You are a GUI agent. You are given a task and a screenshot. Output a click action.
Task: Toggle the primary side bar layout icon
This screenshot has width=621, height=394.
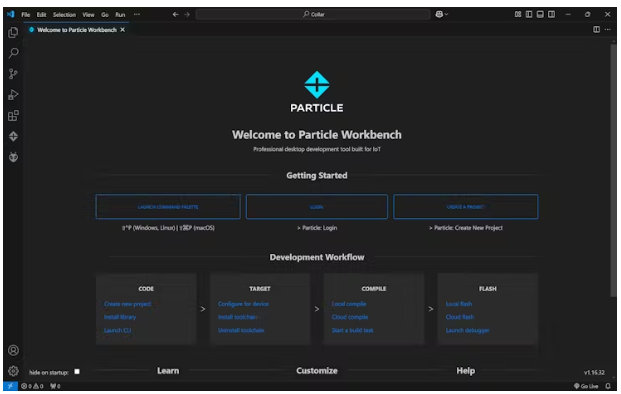(x=529, y=14)
